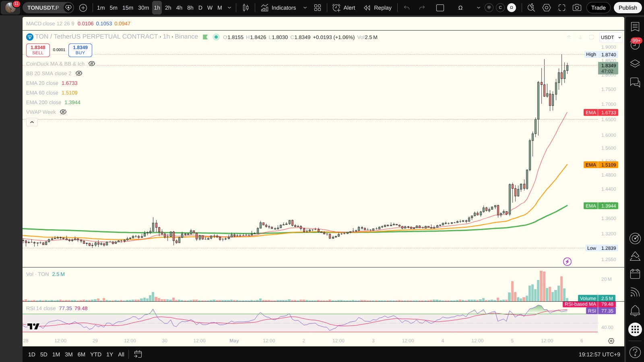Viewport: 644px width, 362px height.
Task: Open the USDT currency dropdown
Action: tap(611, 37)
